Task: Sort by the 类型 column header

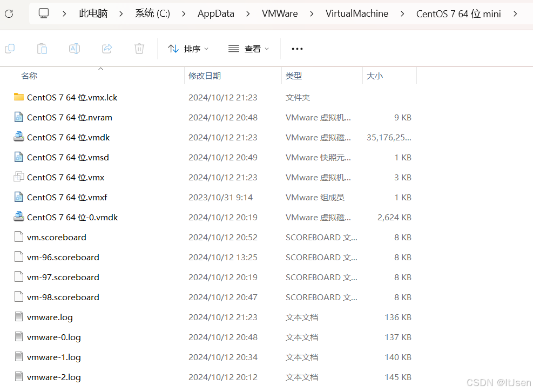Action: [x=294, y=76]
